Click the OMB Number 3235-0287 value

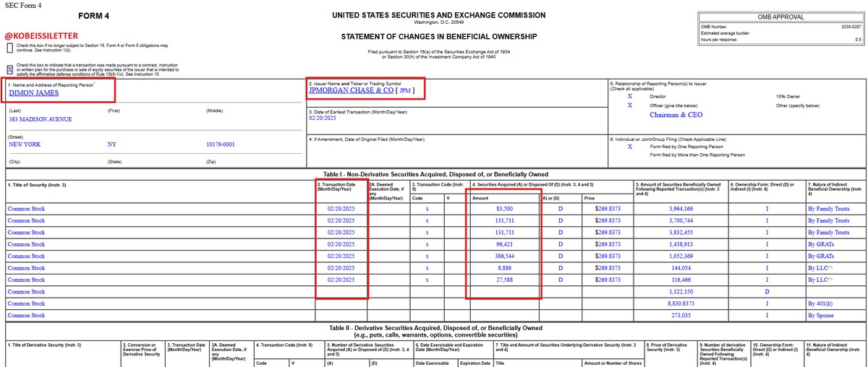[846, 27]
